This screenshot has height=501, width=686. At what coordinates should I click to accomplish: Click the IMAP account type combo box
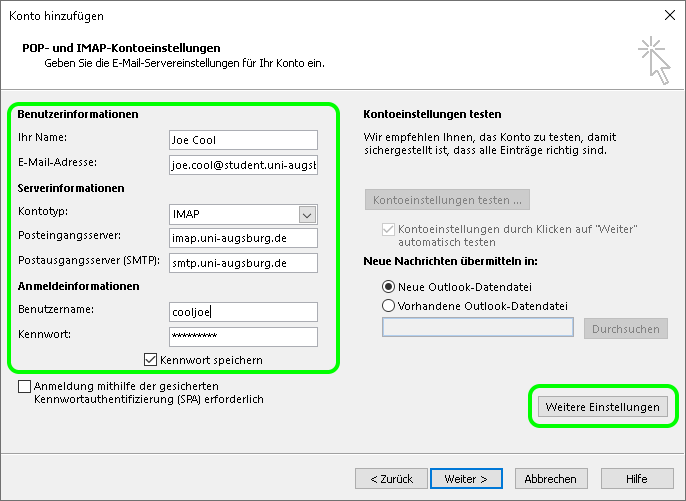coord(234,214)
